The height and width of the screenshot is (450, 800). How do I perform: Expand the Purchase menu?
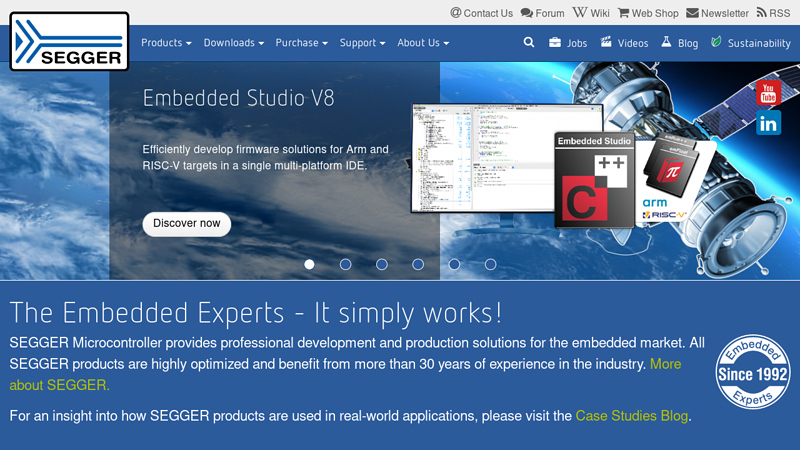pos(302,43)
